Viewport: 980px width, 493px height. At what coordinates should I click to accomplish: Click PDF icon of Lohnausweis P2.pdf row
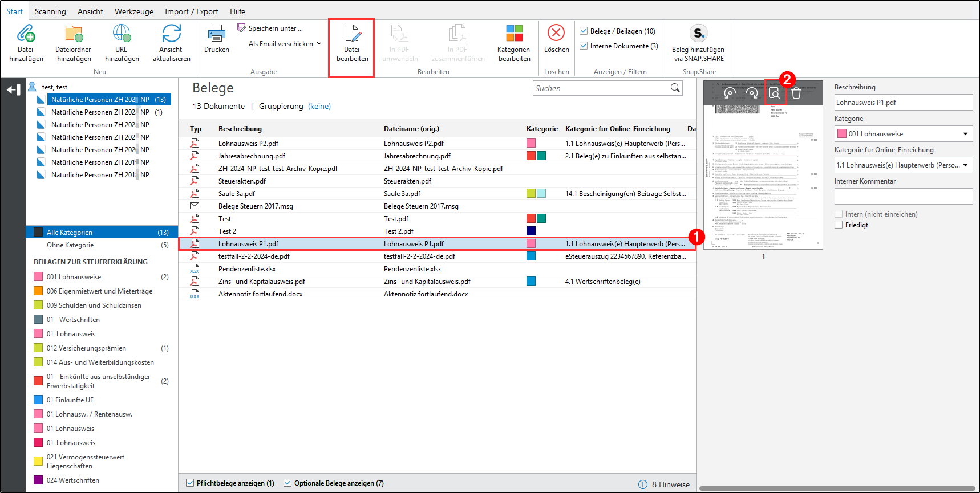click(195, 144)
